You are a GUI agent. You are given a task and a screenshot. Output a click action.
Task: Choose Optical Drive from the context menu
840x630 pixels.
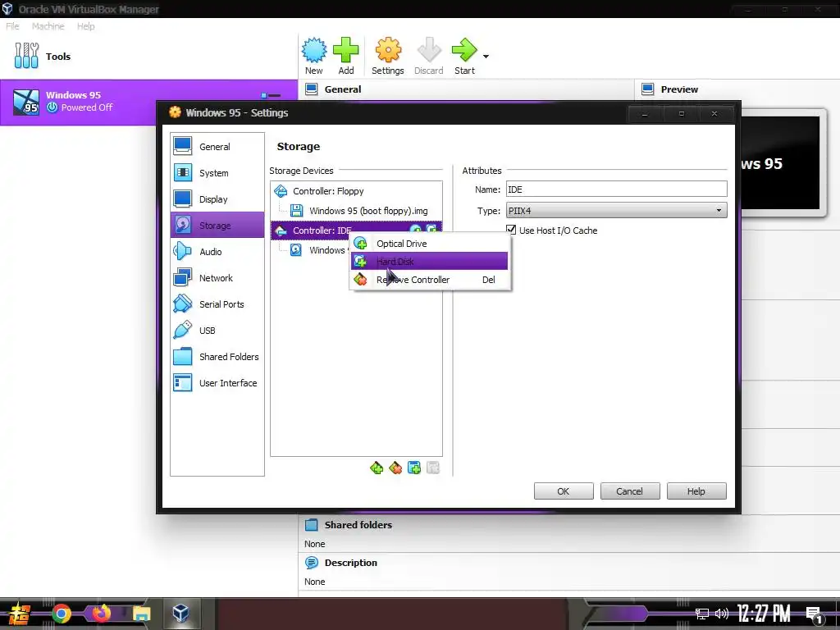430,244
